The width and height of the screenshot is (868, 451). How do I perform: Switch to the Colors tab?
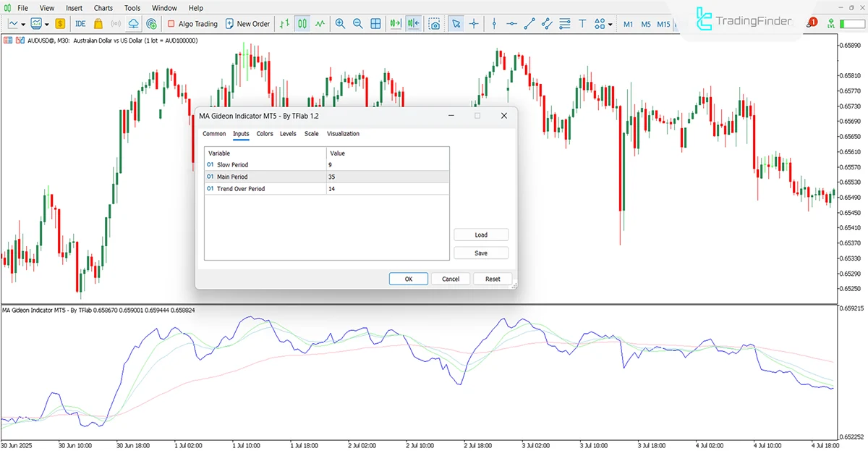(x=265, y=134)
